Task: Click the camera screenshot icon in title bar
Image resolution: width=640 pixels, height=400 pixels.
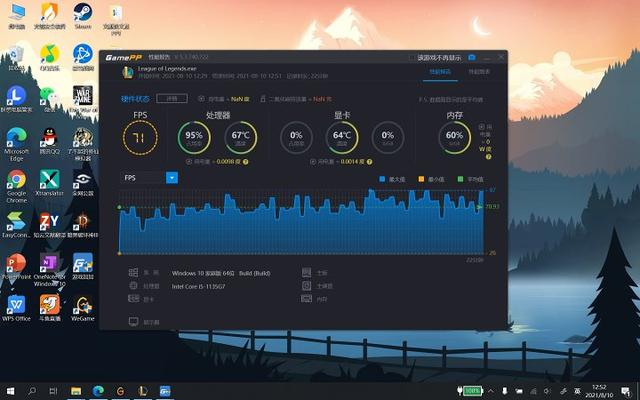Action: [x=472, y=57]
